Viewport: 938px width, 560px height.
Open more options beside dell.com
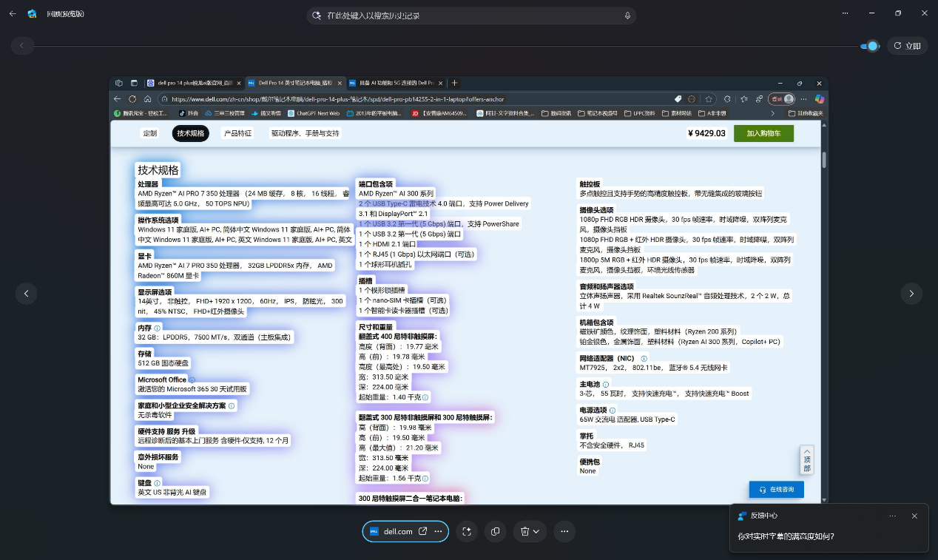click(x=439, y=531)
